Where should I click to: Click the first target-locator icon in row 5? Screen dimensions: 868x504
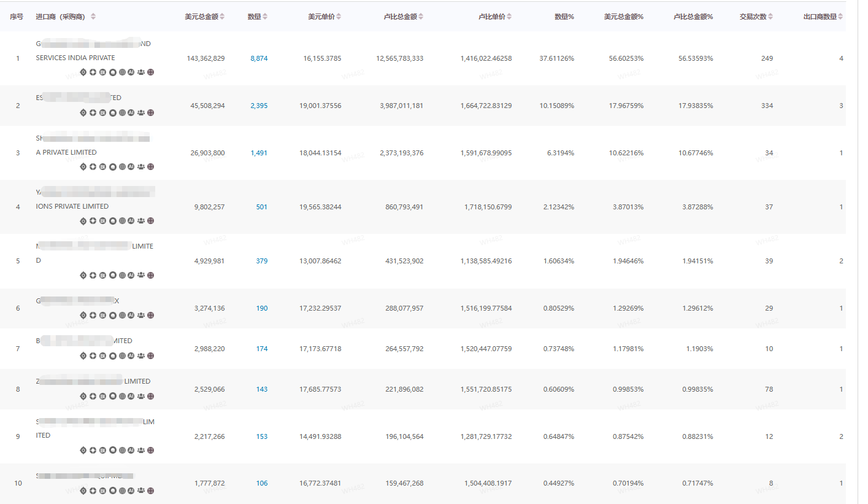(x=83, y=276)
